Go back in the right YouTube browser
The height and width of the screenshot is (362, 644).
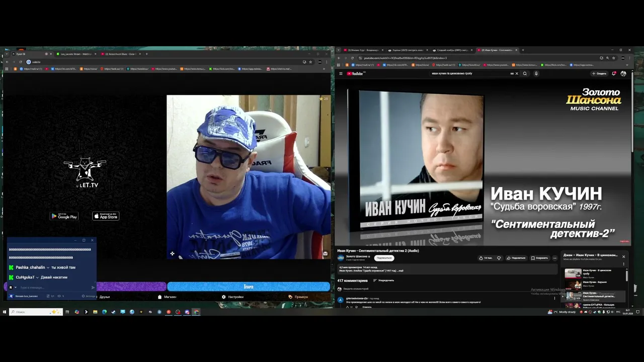(339, 58)
